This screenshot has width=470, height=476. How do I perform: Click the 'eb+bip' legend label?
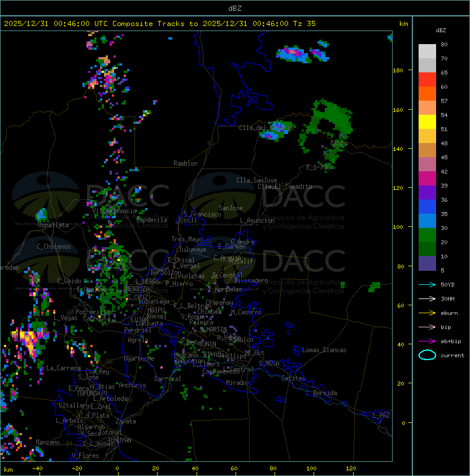[x=451, y=341]
